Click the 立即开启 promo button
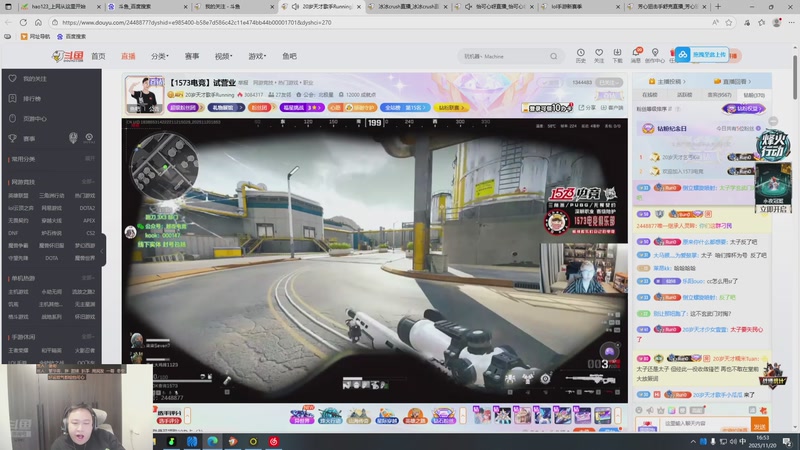 (x=773, y=209)
